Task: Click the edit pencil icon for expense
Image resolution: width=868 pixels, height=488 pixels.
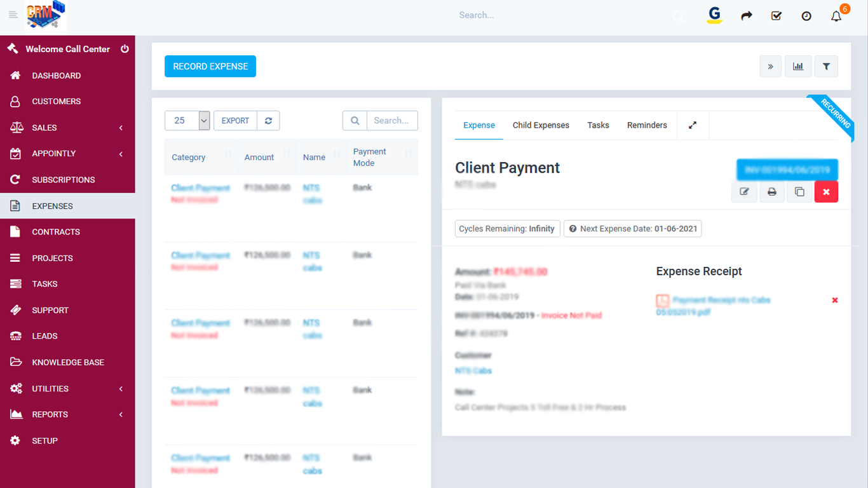Action: click(744, 192)
